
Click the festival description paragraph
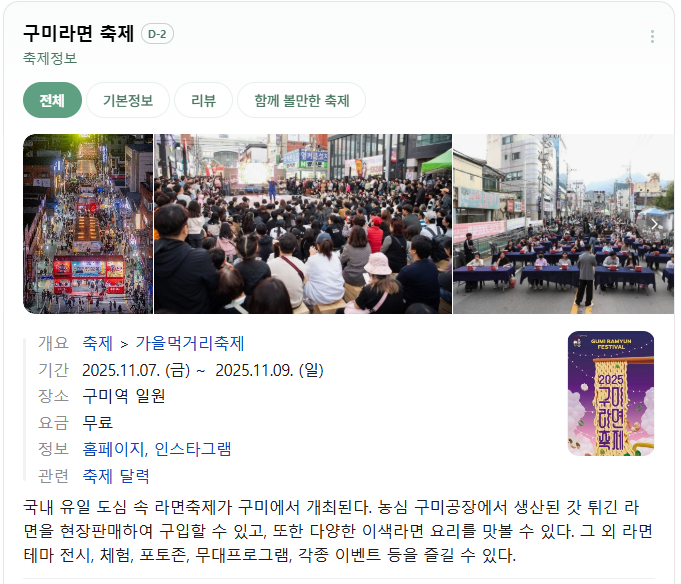point(338,531)
